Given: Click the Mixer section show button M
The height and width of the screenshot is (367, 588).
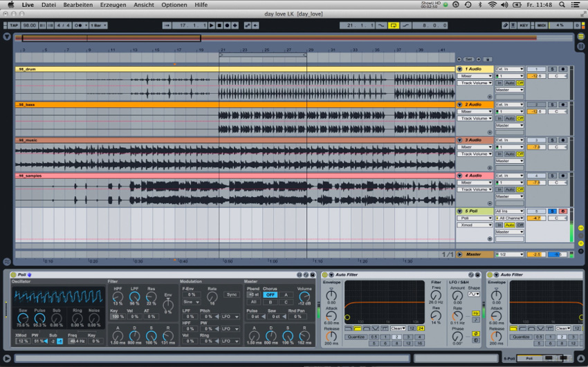Looking at the screenshot, I should (581, 243).
